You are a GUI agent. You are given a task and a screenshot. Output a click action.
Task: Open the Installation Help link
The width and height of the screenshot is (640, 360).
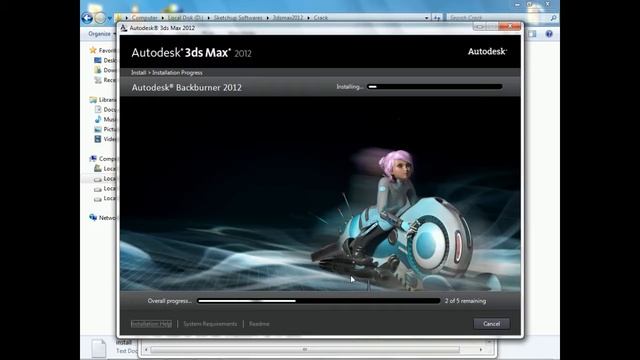151,324
